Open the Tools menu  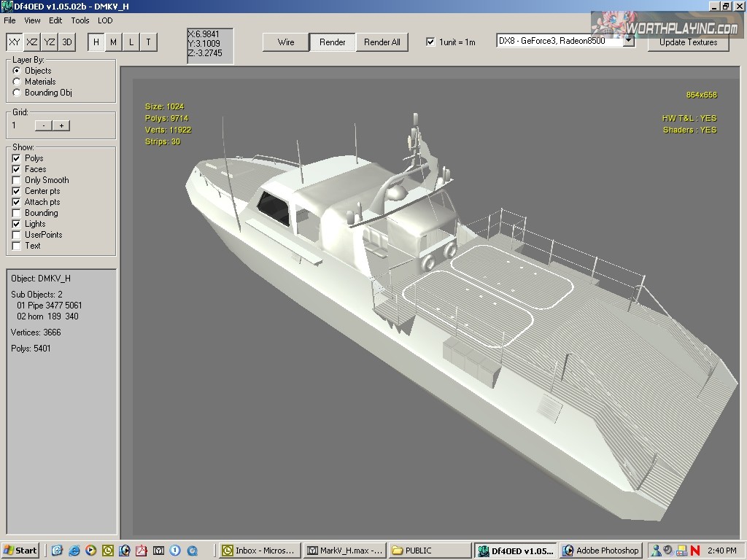click(80, 20)
